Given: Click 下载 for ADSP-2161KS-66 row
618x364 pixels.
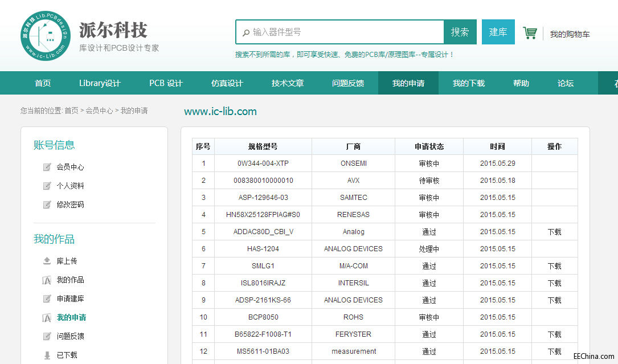Looking at the screenshot, I should [555, 300].
